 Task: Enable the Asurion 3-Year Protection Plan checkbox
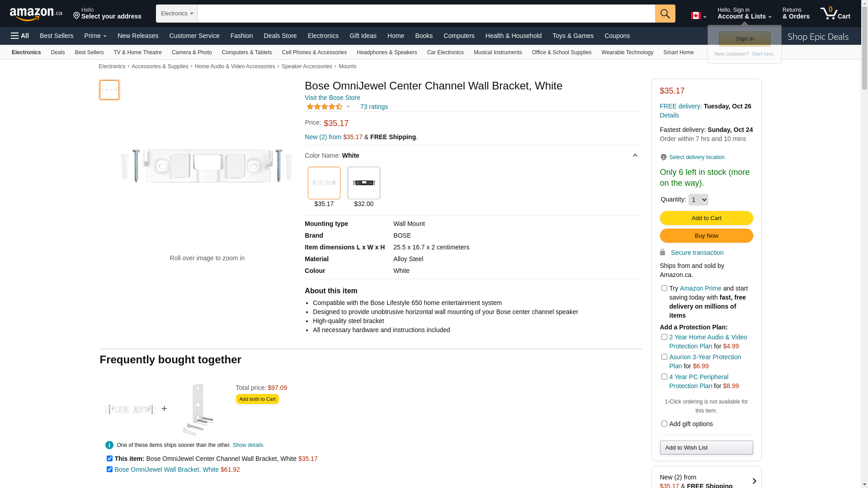664,357
